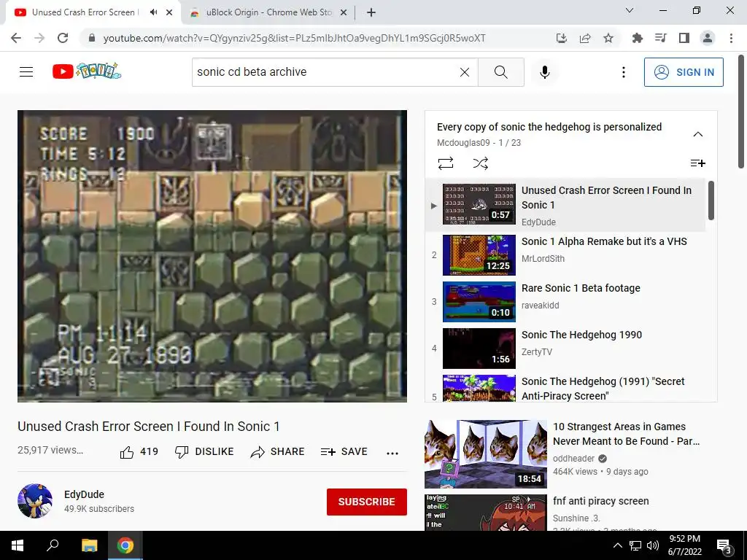Screen dimensions: 747x560
Task: Open taskbar clock showing 9:52 PM
Action: tap(684, 545)
